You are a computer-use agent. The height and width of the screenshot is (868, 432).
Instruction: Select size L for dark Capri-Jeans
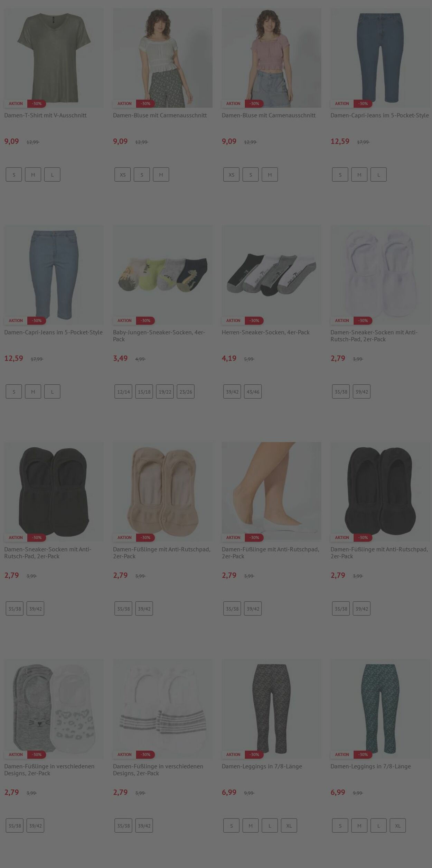(378, 175)
